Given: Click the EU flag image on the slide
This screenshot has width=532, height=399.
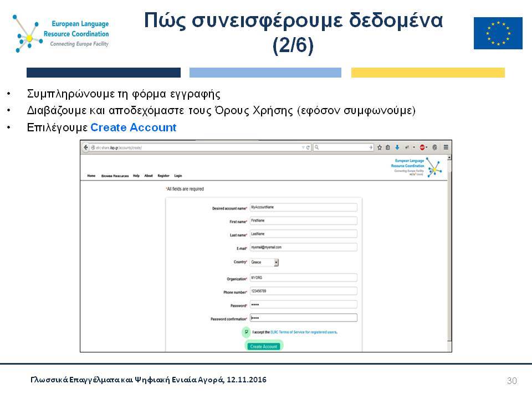Looking at the screenshot, I should click(498, 33).
